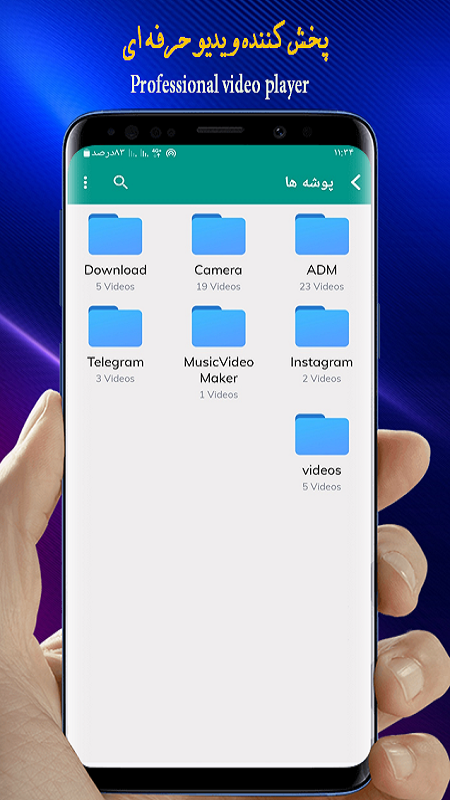Open the Camera folder icon
Viewport: 450px width, 800px height.
218,234
